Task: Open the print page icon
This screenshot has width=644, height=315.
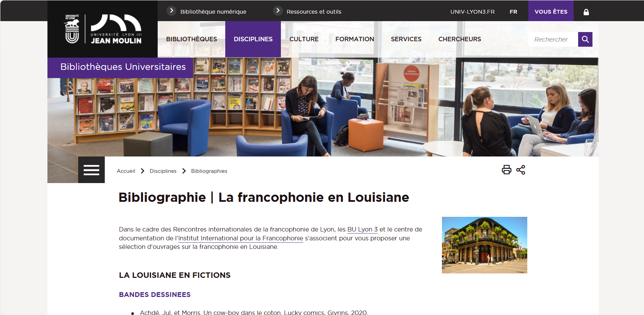Action: (506, 170)
